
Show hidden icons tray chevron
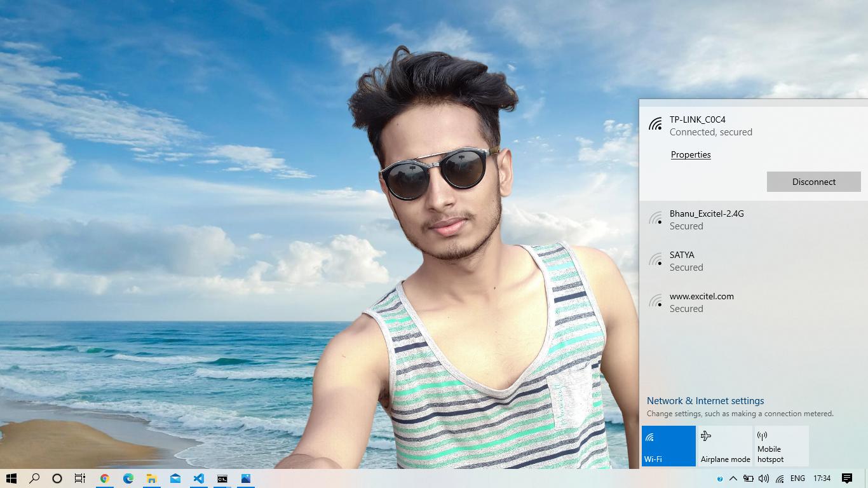733,478
